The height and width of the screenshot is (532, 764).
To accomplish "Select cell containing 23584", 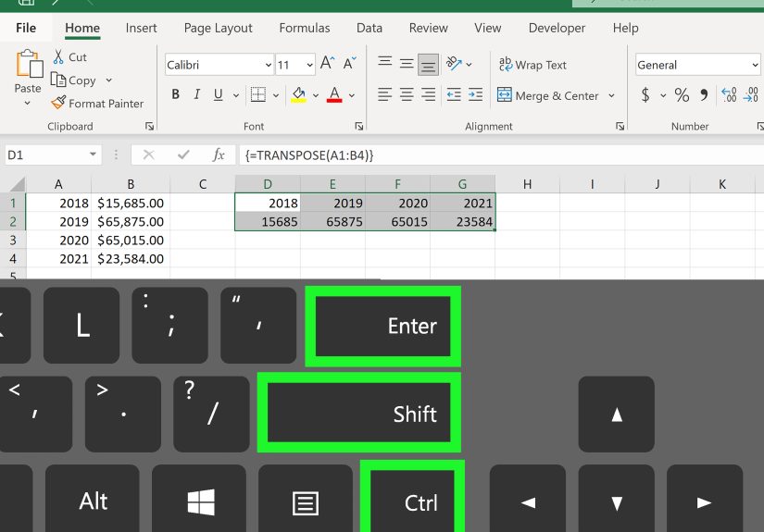I will pos(462,221).
